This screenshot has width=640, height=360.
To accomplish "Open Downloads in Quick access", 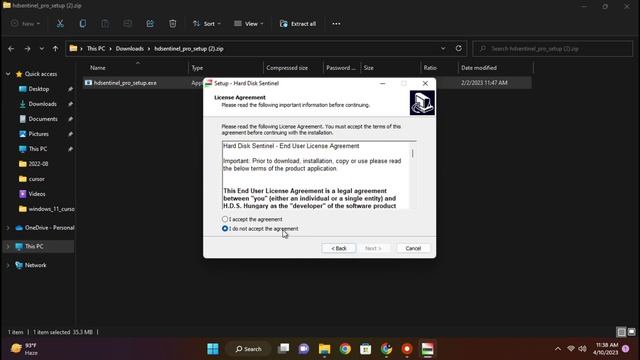I will [x=42, y=104].
